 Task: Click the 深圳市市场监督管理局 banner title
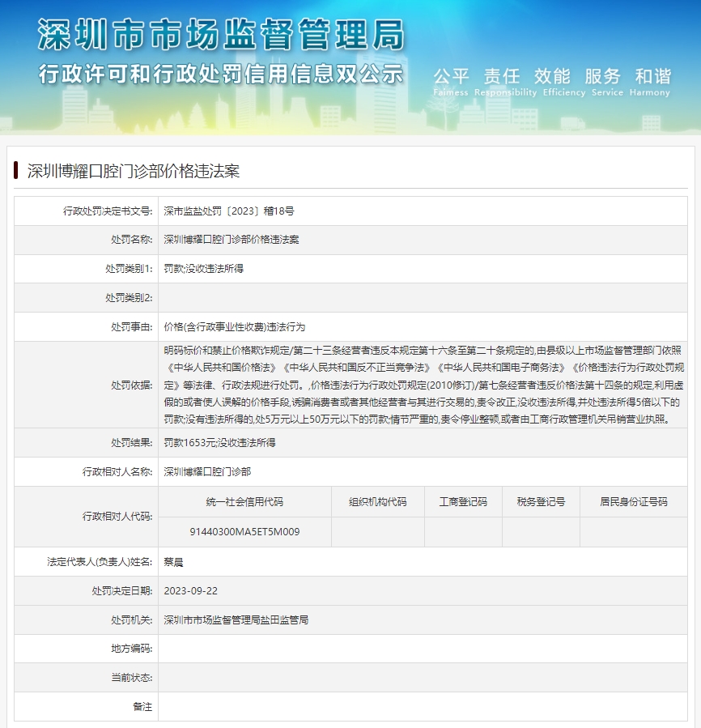click(221, 34)
